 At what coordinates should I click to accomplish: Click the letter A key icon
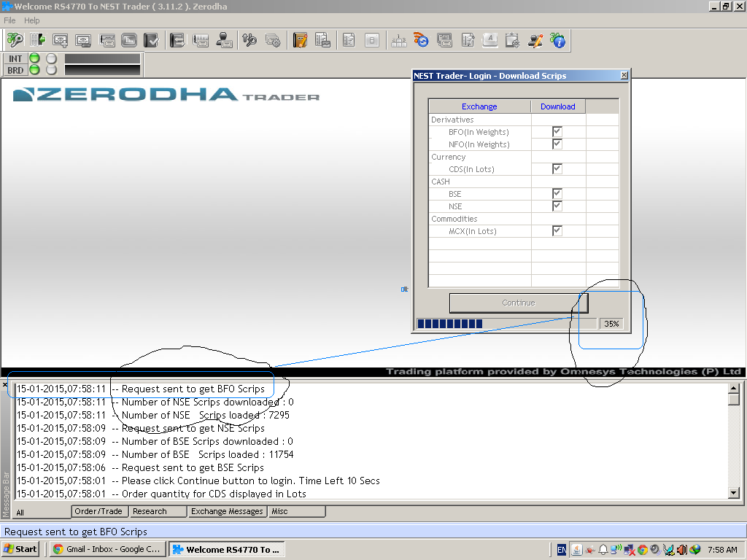click(489, 41)
